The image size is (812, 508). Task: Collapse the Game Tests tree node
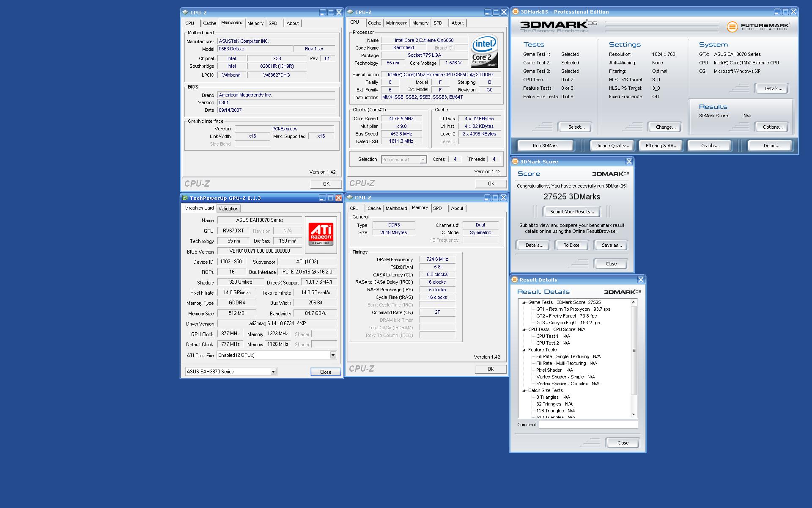[x=524, y=302]
